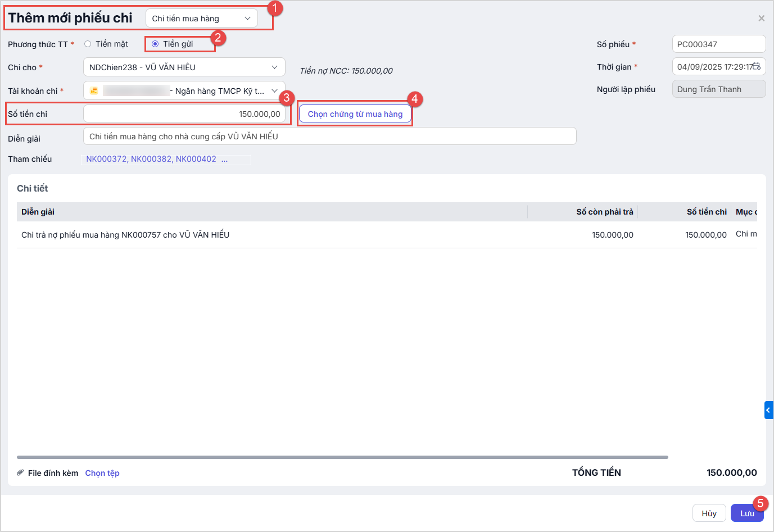Image resolution: width=774 pixels, height=532 pixels.
Task: Click the Hủy button
Action: coord(709,513)
